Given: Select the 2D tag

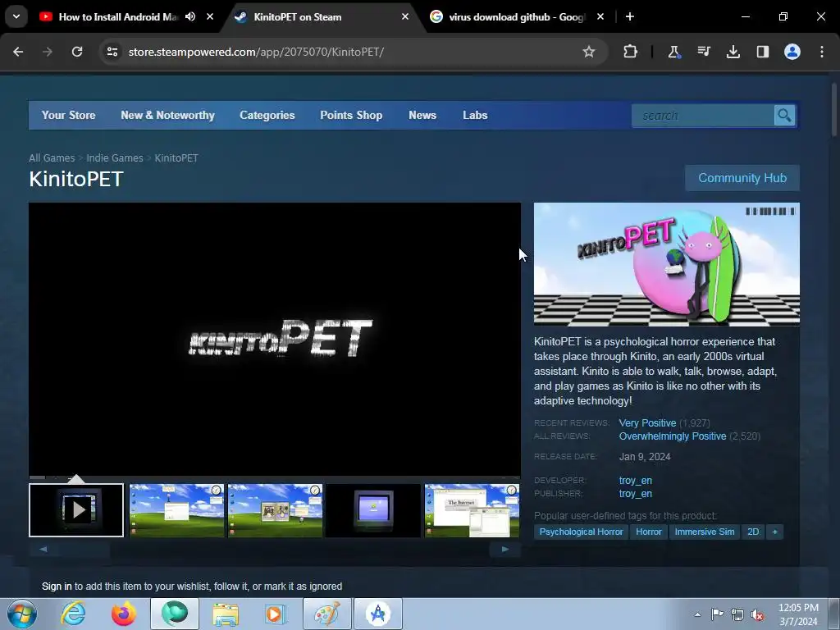Looking at the screenshot, I should pyautogui.click(x=753, y=532).
